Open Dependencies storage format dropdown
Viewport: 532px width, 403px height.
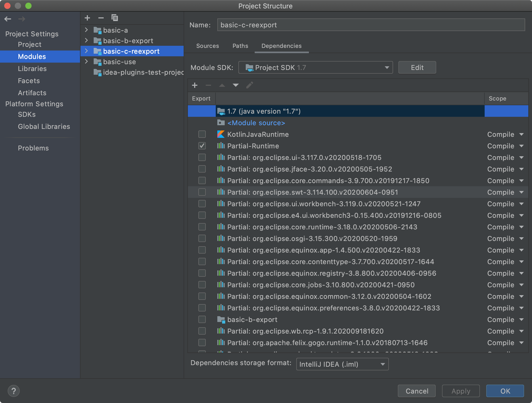coord(342,364)
